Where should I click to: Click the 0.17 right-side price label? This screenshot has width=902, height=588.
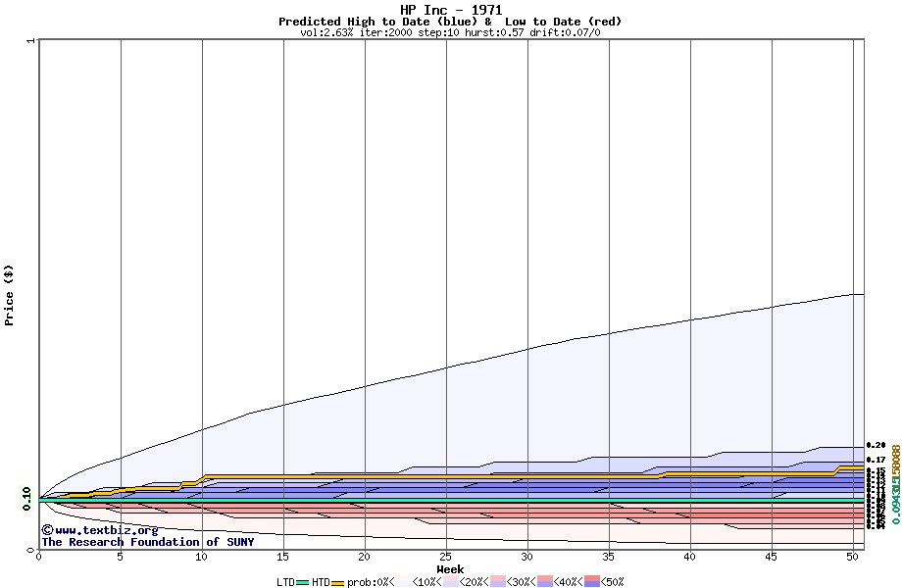click(x=876, y=460)
